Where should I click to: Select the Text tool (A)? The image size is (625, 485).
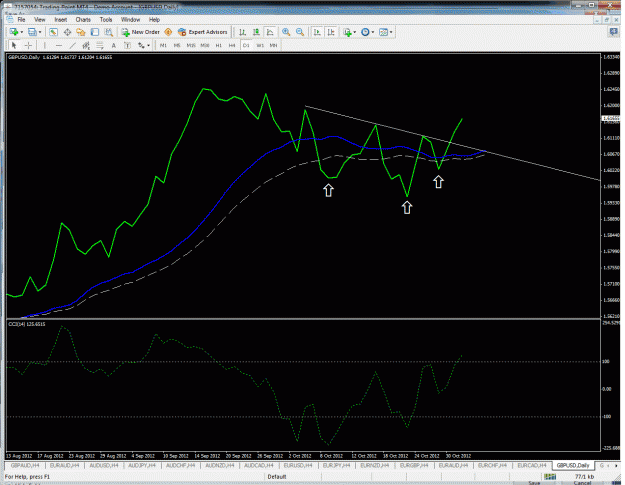click(114, 45)
